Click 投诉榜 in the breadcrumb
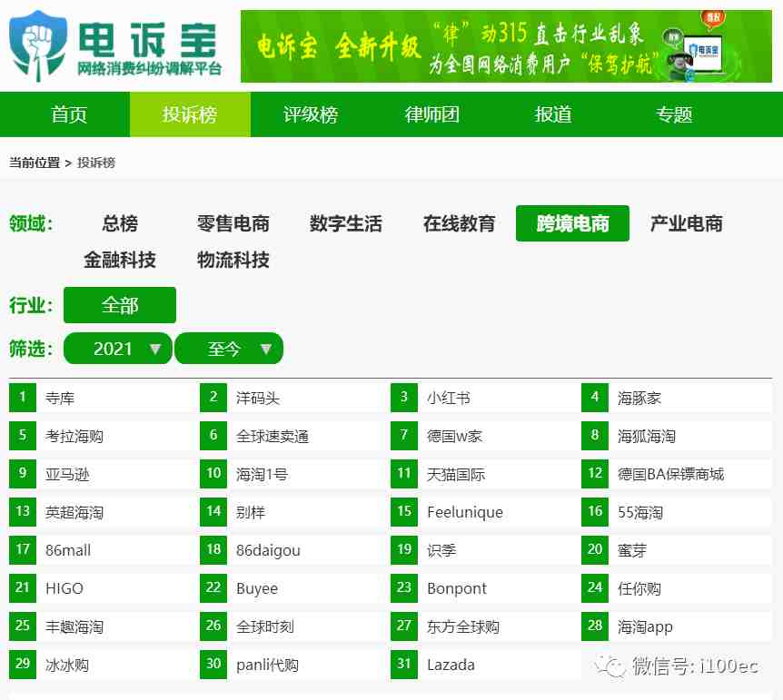783x700 pixels. [x=96, y=163]
